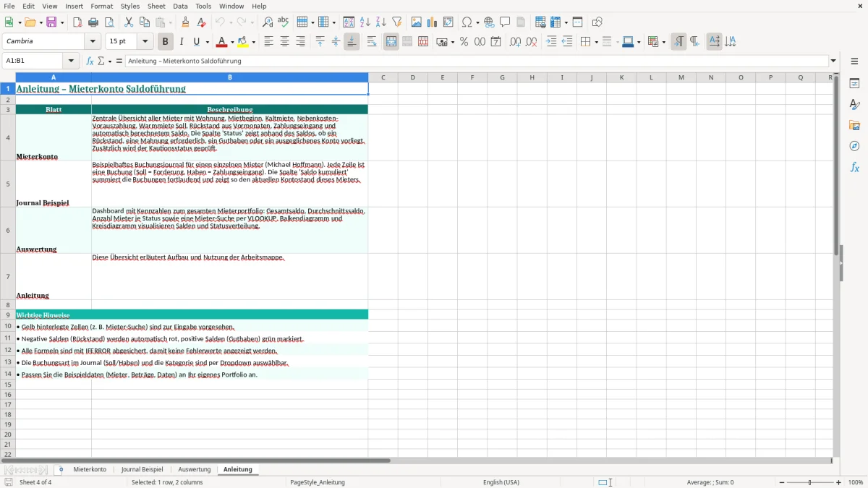Screen dimensions: 868x488
Task: Export directly as PDF icon
Action: (x=77, y=22)
